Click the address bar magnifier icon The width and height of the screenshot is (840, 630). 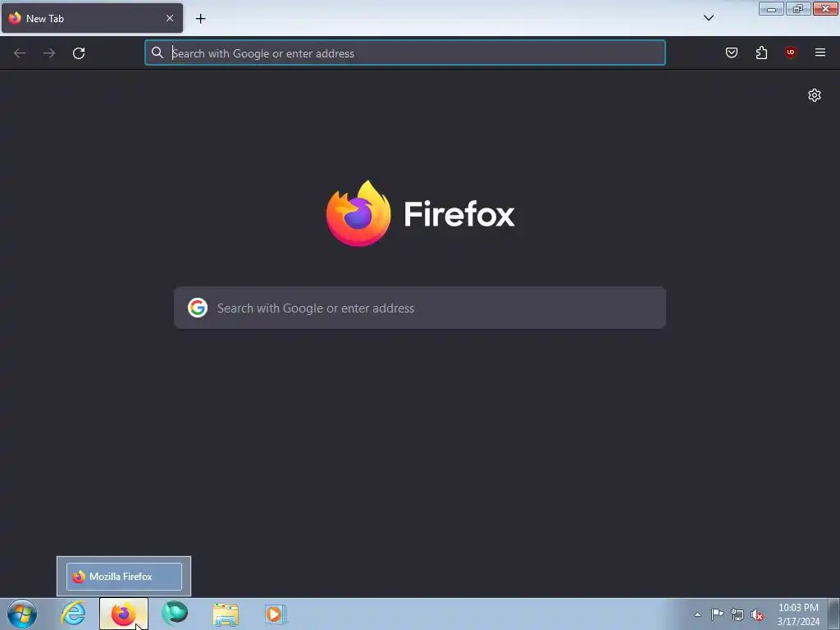pos(157,52)
